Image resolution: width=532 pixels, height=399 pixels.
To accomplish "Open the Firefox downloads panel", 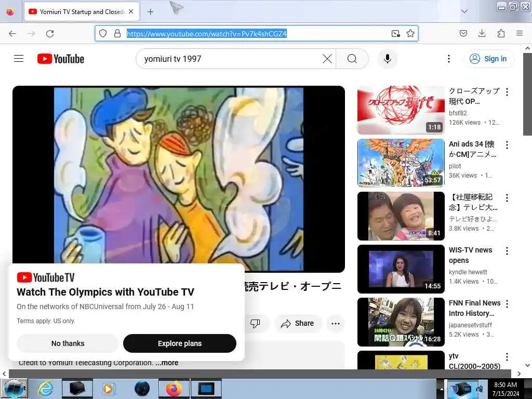I will (482, 33).
